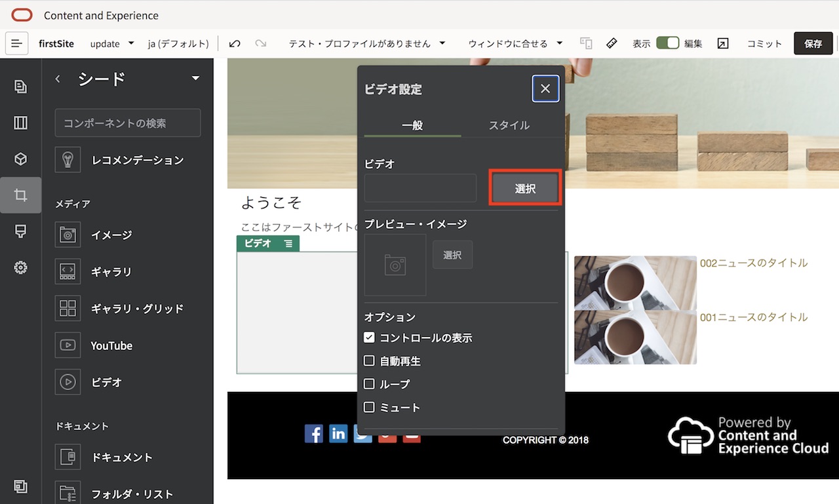This screenshot has width=839, height=504.
Task: Check the ループ option
Action: pos(369,384)
